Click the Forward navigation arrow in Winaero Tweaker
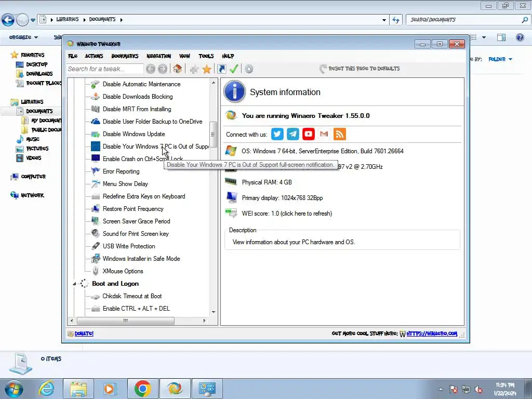 coord(163,69)
